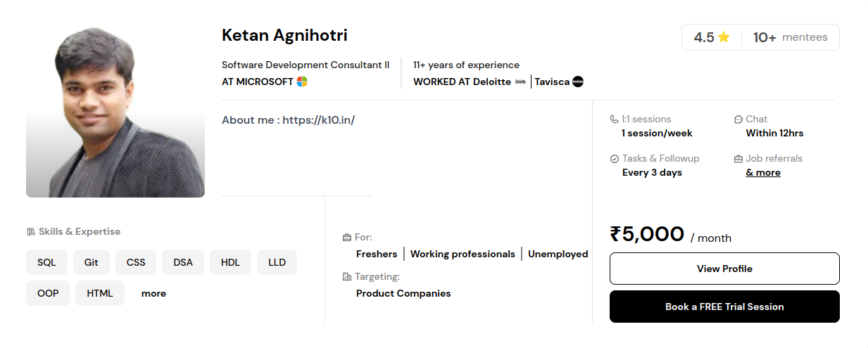
Task: Open the View Profile button
Action: click(724, 269)
